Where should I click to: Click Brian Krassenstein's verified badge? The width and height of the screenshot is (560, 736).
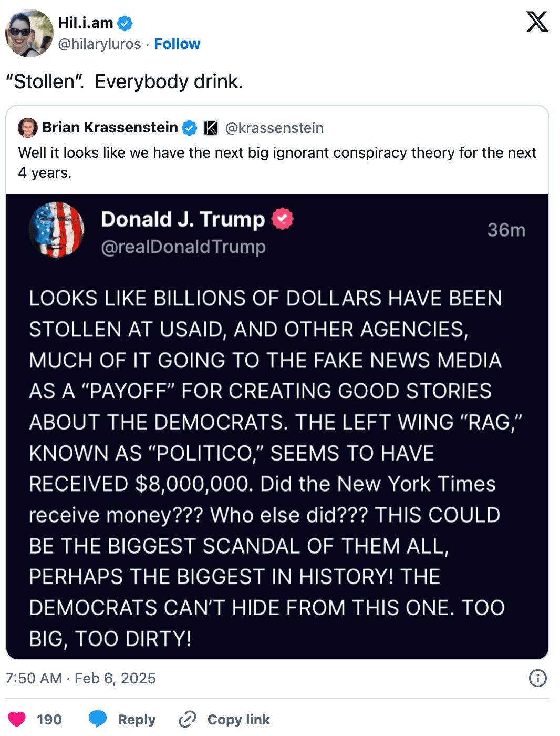click(189, 128)
